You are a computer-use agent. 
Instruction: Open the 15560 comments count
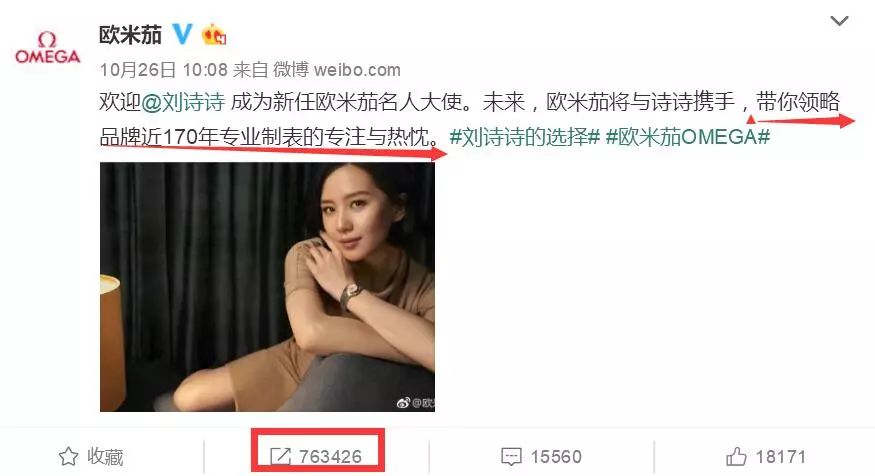(556, 457)
